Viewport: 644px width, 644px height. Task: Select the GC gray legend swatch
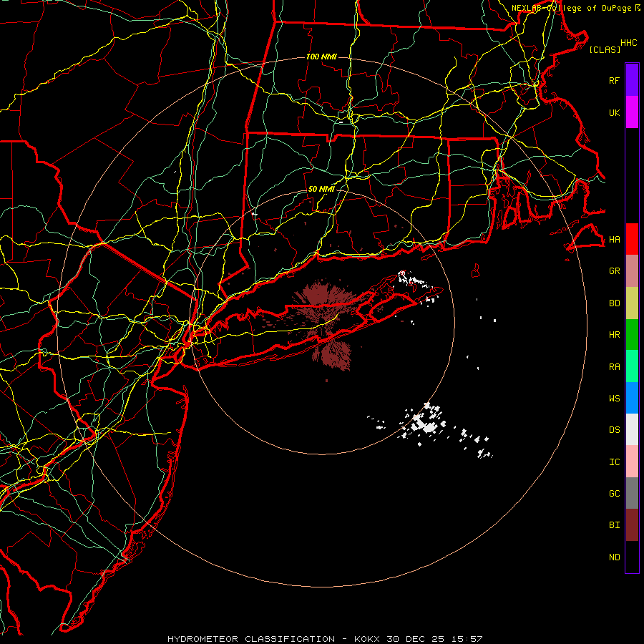(632, 493)
